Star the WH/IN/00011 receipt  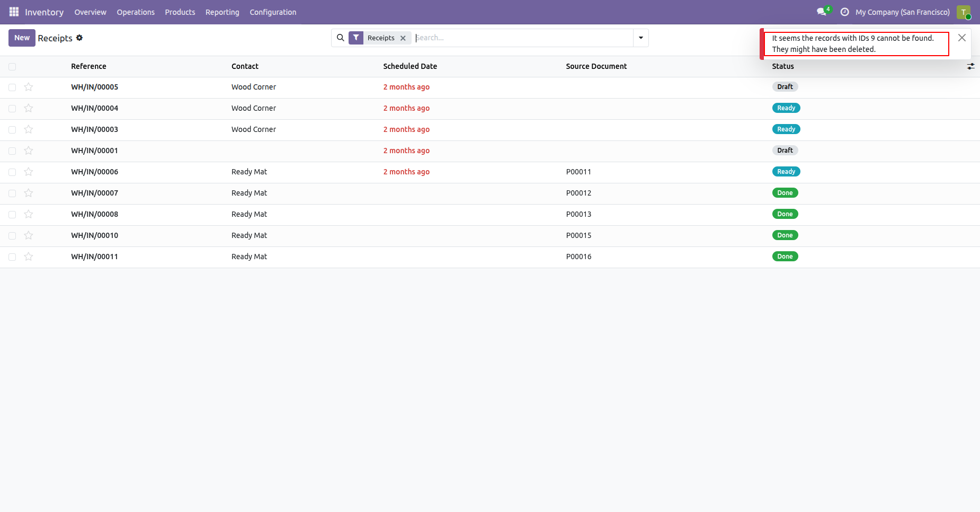29,257
